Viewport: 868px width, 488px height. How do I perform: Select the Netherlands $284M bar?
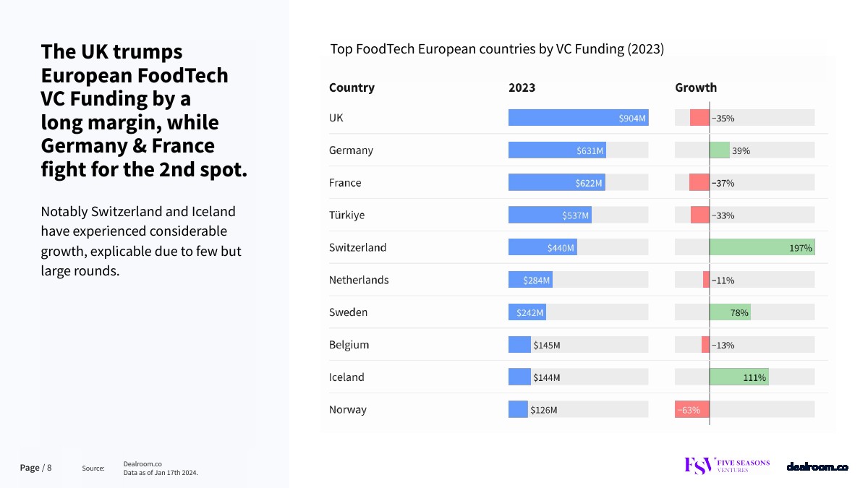pyautogui.click(x=530, y=280)
